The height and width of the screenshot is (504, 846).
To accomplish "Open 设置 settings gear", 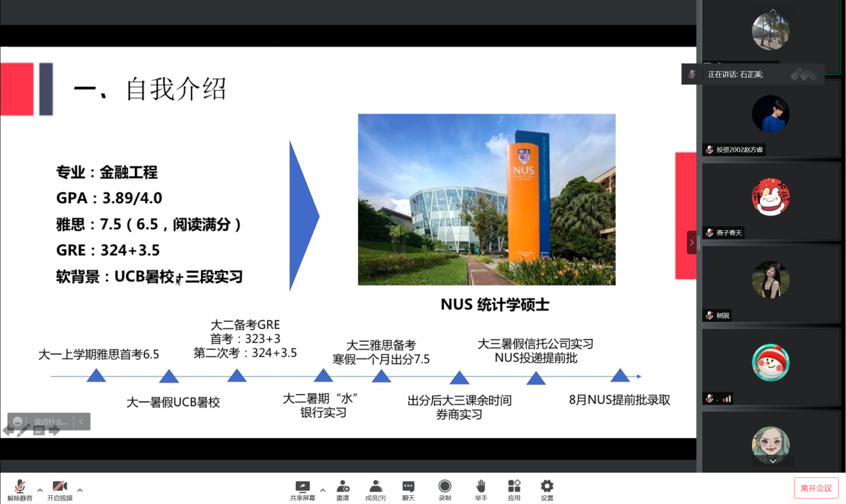I will click(547, 490).
